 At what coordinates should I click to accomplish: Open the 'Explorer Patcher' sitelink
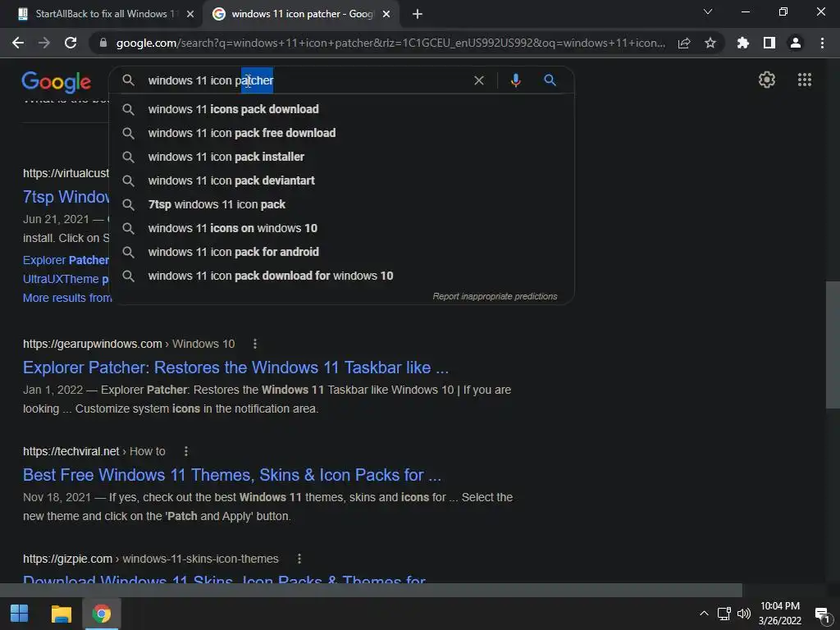coord(66,260)
